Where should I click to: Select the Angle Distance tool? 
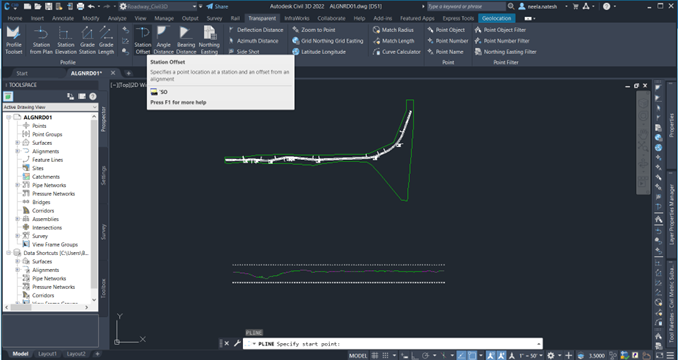coord(163,40)
